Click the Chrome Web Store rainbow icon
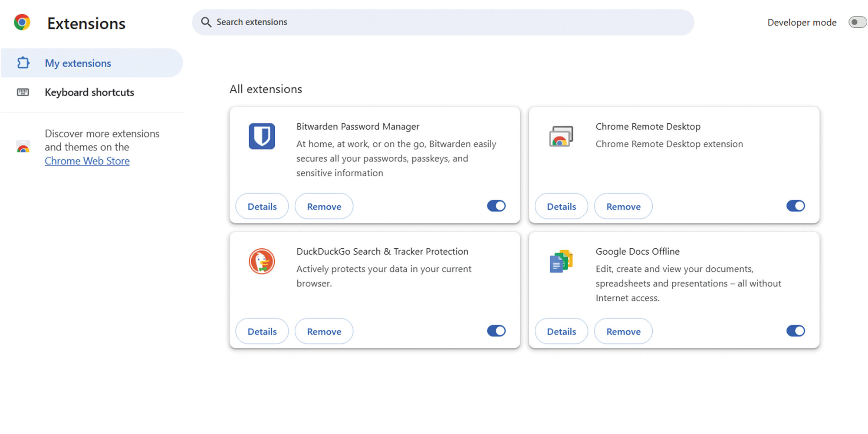868x434 pixels. pos(23,147)
